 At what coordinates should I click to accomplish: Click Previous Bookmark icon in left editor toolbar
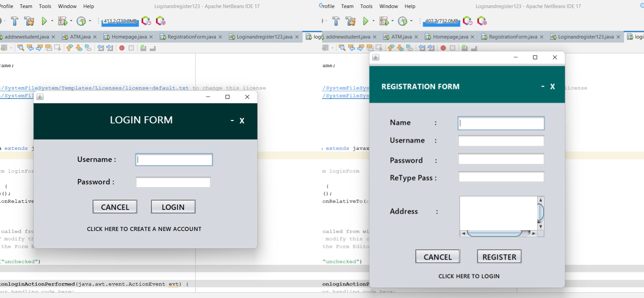69,48
